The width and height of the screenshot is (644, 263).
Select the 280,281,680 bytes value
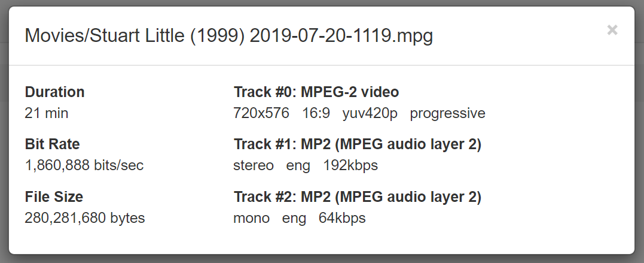click(84, 218)
